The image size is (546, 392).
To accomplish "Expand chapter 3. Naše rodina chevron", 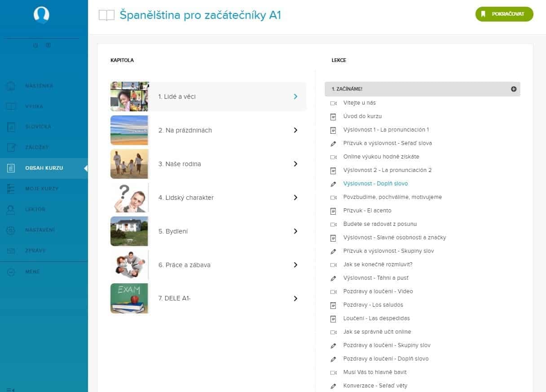I will tap(295, 164).
